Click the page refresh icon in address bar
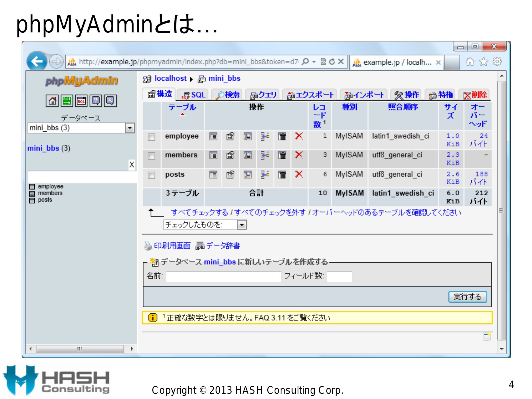 332,62
